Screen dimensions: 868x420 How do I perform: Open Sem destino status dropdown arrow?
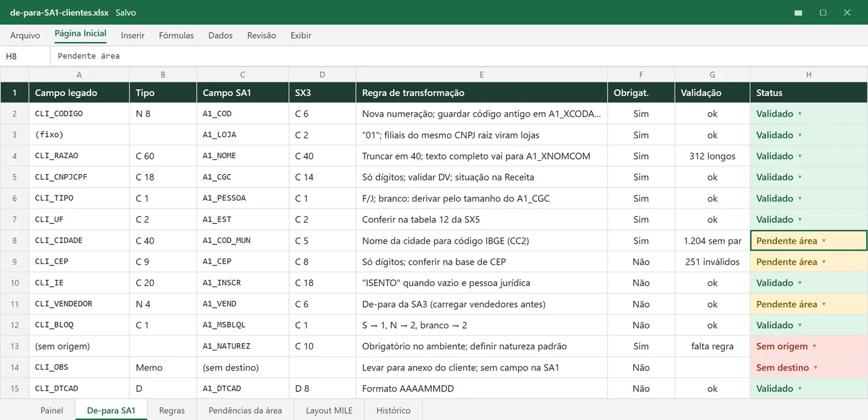816,367
